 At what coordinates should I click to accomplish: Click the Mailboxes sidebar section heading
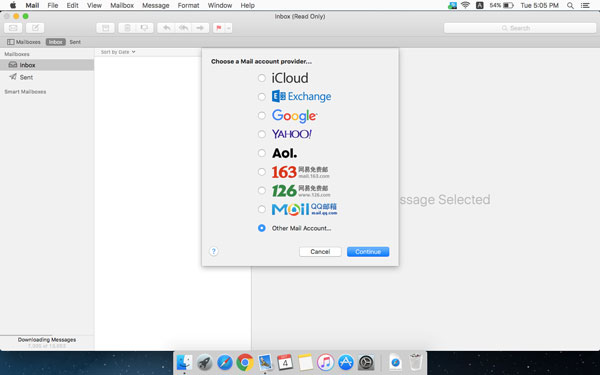click(x=17, y=54)
